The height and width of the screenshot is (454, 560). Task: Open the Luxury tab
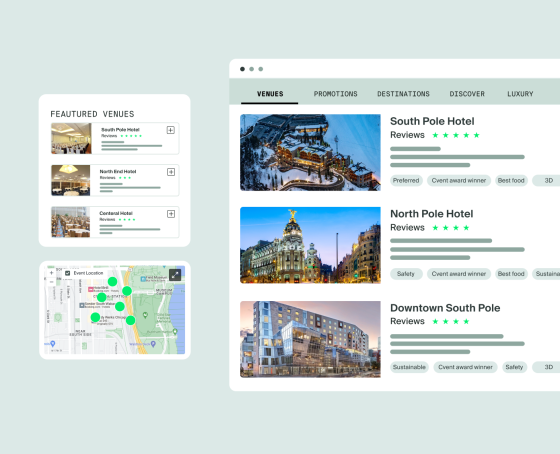(520, 94)
